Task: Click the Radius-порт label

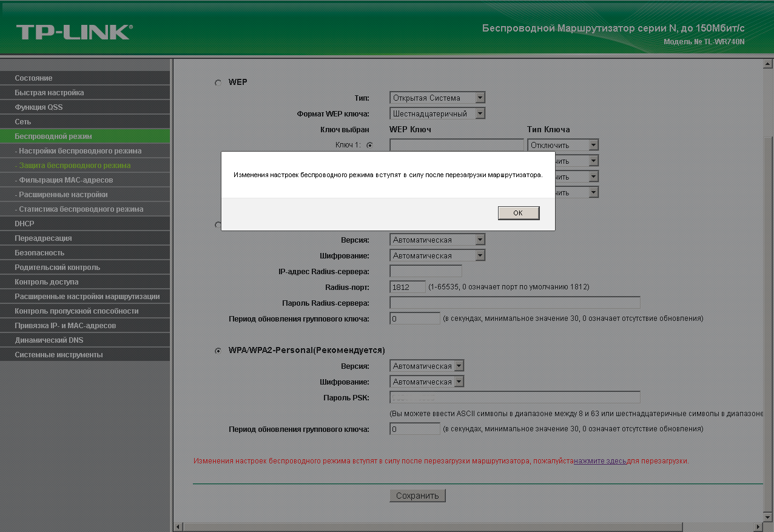Action: [x=348, y=288]
